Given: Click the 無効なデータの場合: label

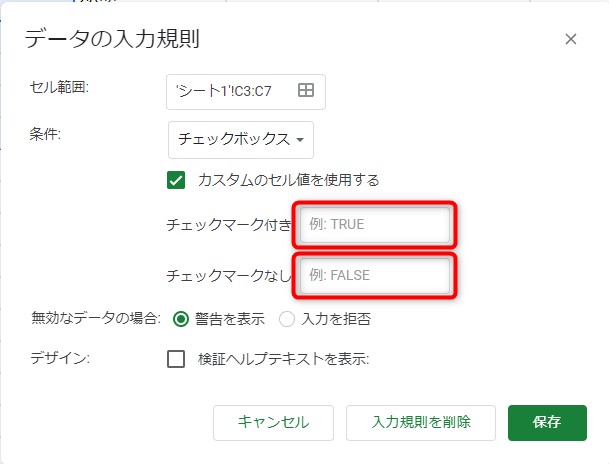Looking at the screenshot, I should coord(95,319).
